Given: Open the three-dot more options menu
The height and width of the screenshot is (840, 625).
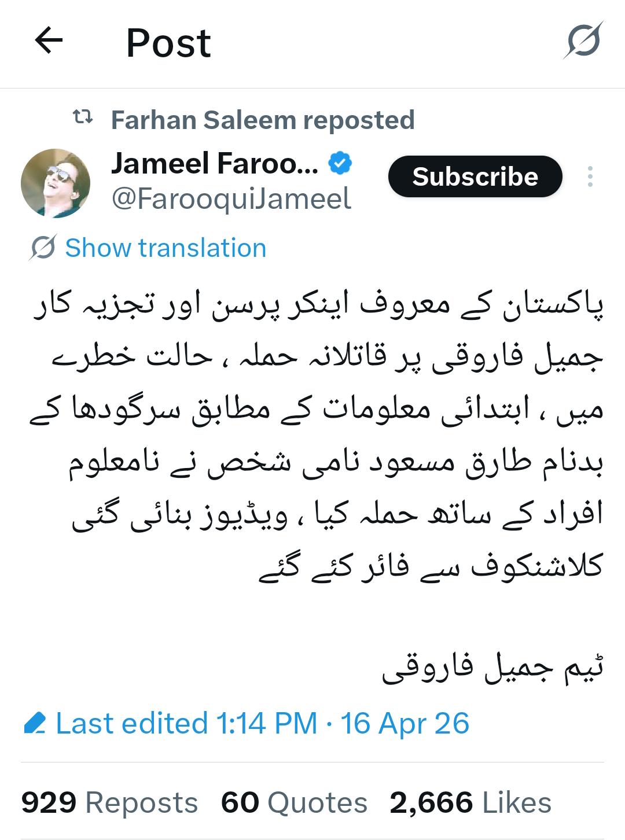Looking at the screenshot, I should click(x=590, y=176).
